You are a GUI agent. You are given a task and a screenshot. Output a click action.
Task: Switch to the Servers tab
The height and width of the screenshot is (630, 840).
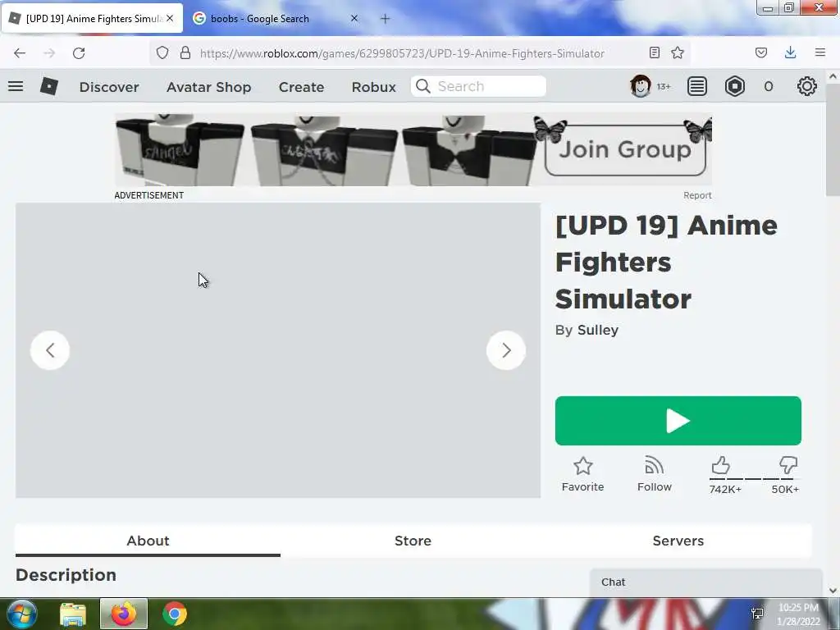click(678, 541)
